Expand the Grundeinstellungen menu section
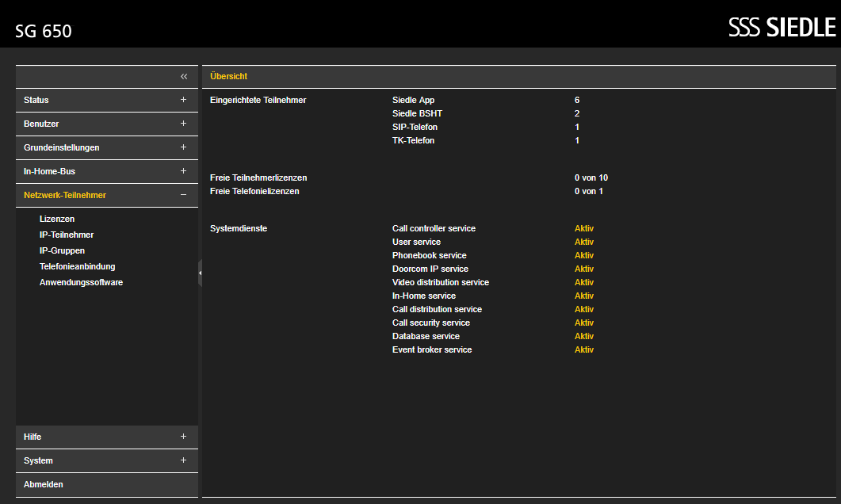841x504 pixels. [x=107, y=147]
